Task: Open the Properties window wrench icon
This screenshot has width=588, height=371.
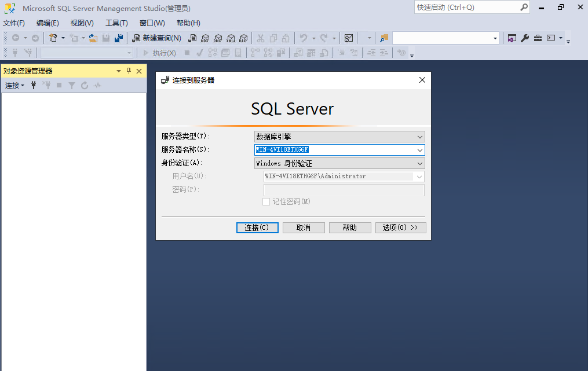Action: pos(525,38)
